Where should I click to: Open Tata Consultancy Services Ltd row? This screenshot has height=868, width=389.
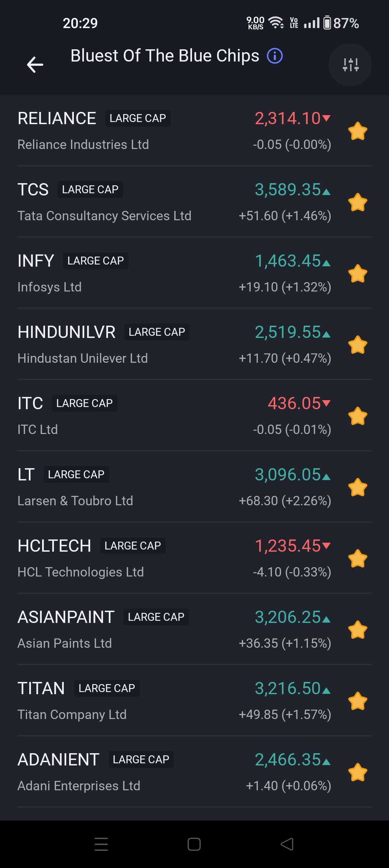104,216
